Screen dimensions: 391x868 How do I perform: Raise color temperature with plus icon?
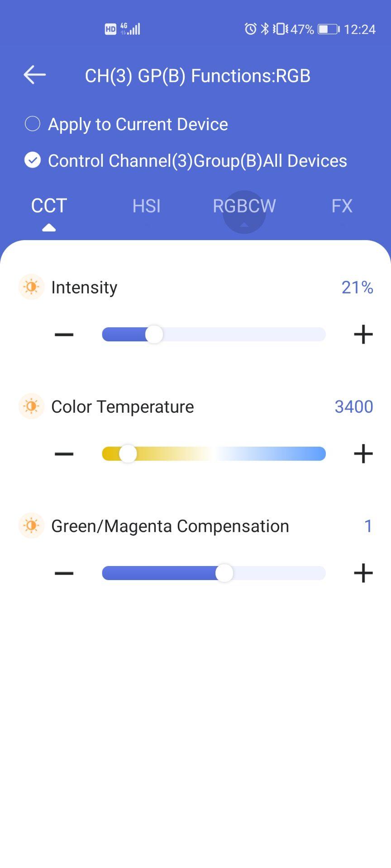point(363,454)
